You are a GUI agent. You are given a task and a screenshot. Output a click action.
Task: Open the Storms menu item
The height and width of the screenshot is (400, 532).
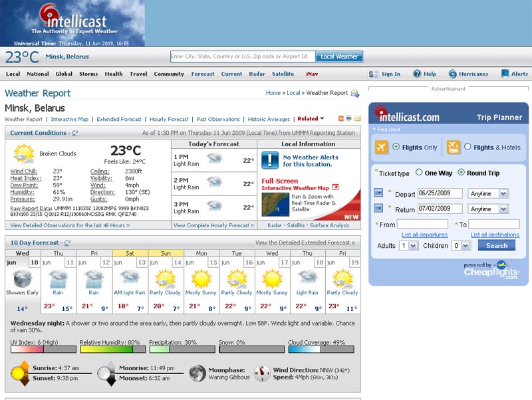[88, 74]
